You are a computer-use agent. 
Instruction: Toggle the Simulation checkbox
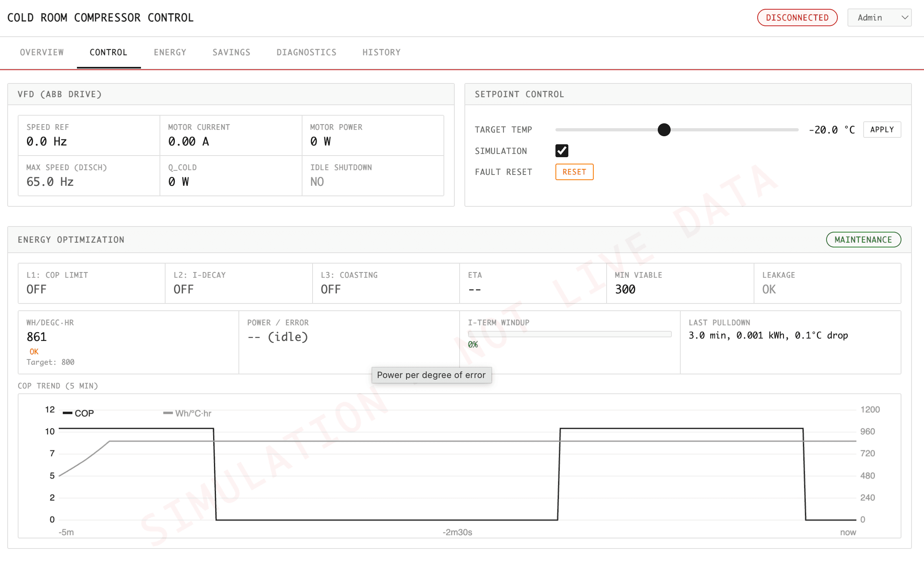[561, 151]
